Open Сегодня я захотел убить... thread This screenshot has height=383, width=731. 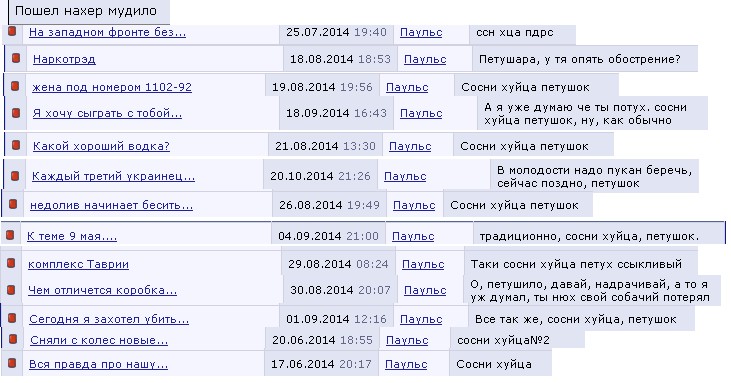(109, 319)
